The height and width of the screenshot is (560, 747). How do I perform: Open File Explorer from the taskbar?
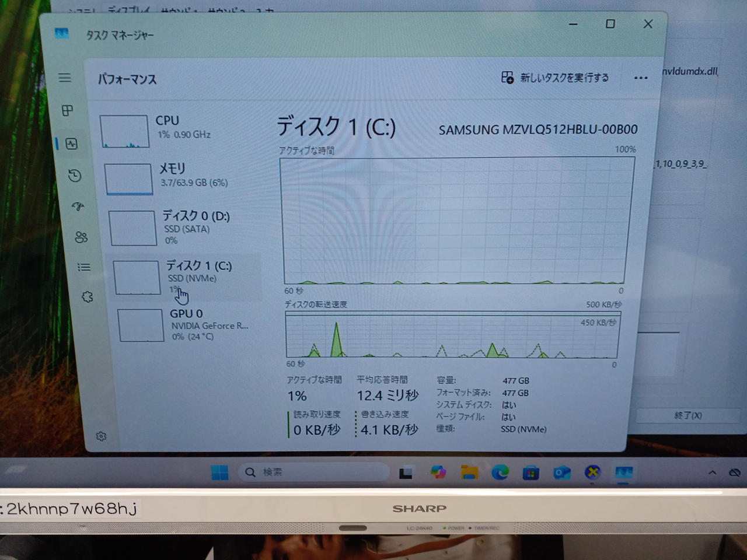469,473
